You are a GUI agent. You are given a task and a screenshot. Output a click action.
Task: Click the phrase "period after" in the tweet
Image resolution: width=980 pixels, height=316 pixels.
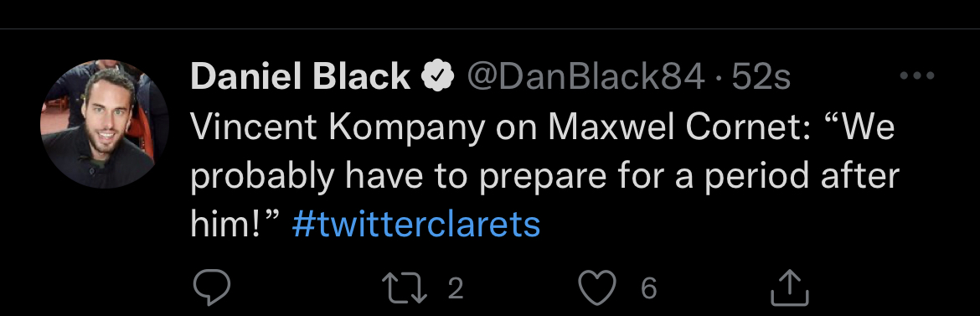[x=802, y=177]
